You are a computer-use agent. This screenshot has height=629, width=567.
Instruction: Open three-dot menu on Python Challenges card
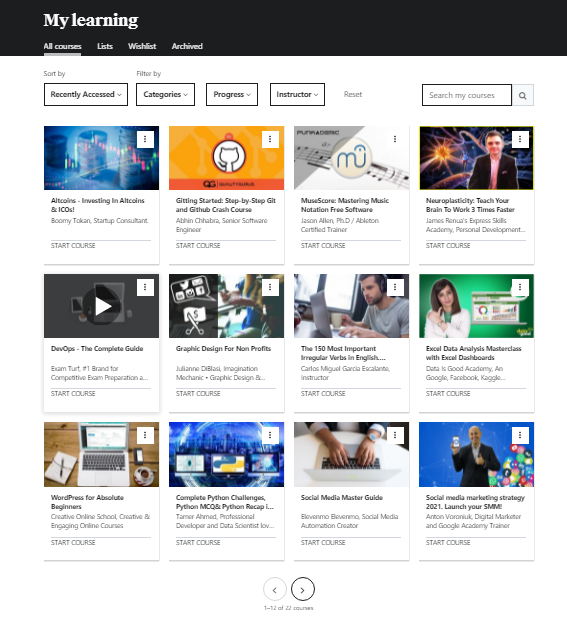(270, 435)
